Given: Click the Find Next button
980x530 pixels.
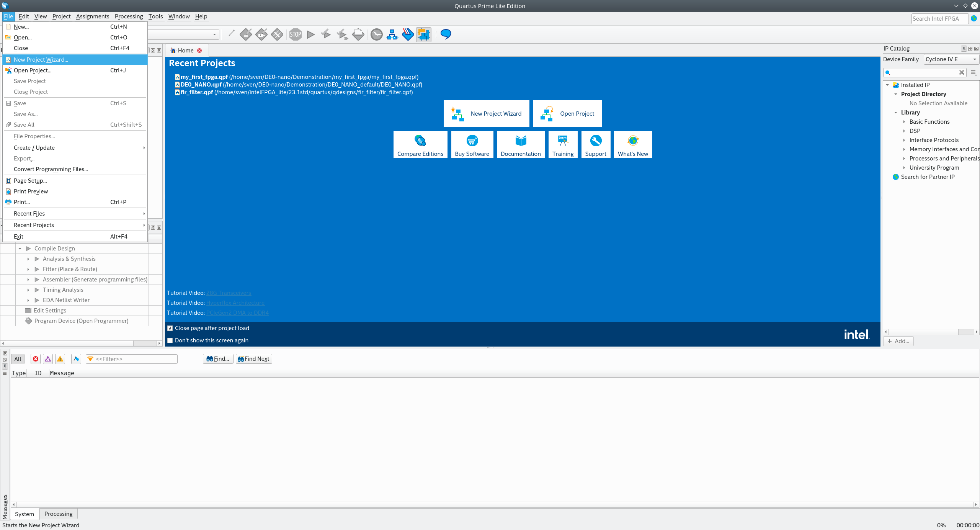Looking at the screenshot, I should pos(254,359).
